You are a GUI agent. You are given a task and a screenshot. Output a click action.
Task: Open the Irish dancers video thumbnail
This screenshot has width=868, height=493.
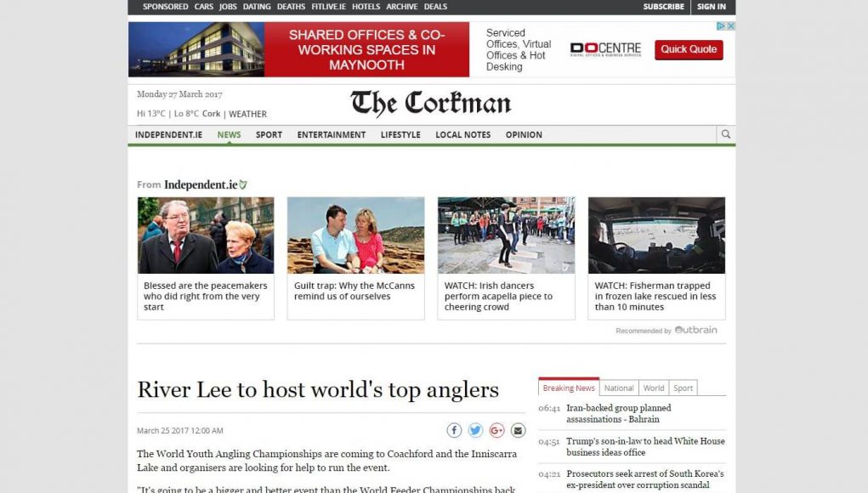click(506, 235)
